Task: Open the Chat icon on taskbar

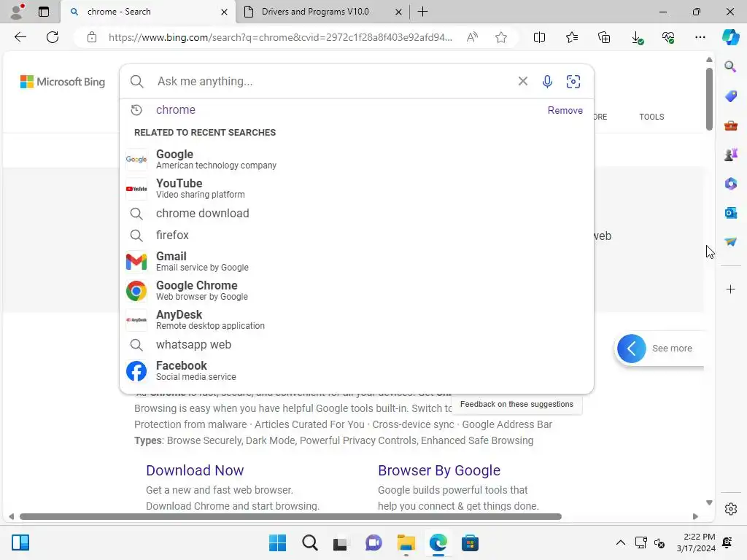Action: [373, 542]
